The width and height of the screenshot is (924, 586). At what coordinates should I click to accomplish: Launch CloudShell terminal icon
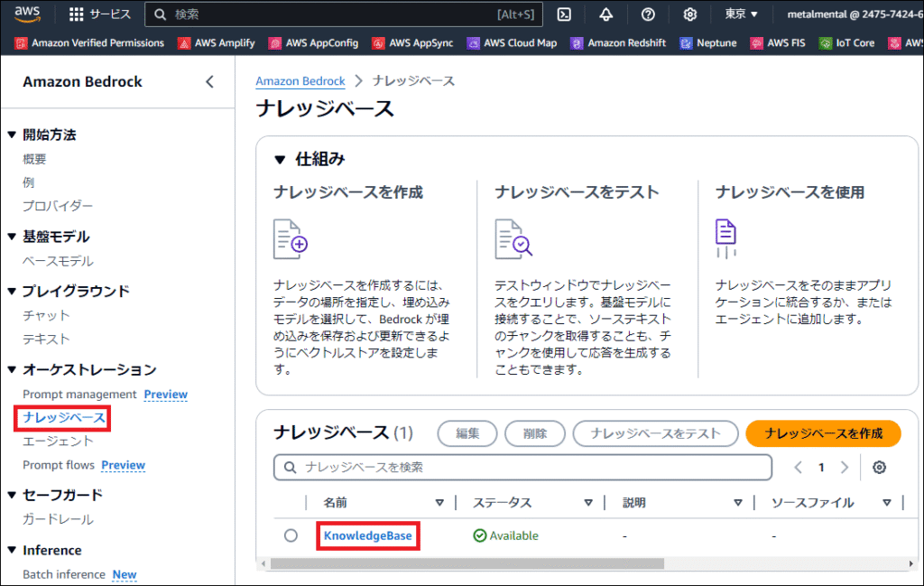coord(564,14)
